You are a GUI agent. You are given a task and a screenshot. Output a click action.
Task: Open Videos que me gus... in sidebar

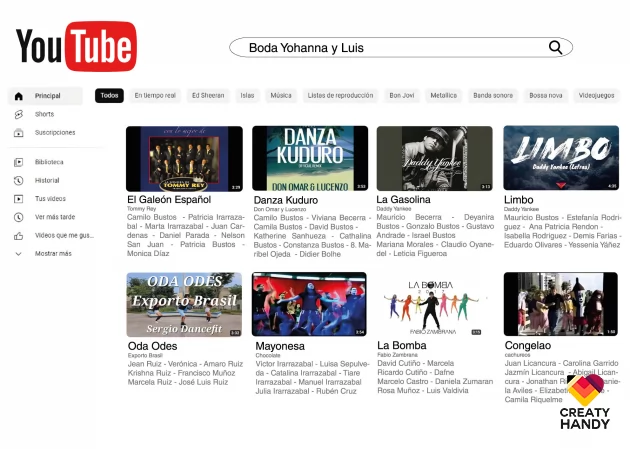(64, 235)
